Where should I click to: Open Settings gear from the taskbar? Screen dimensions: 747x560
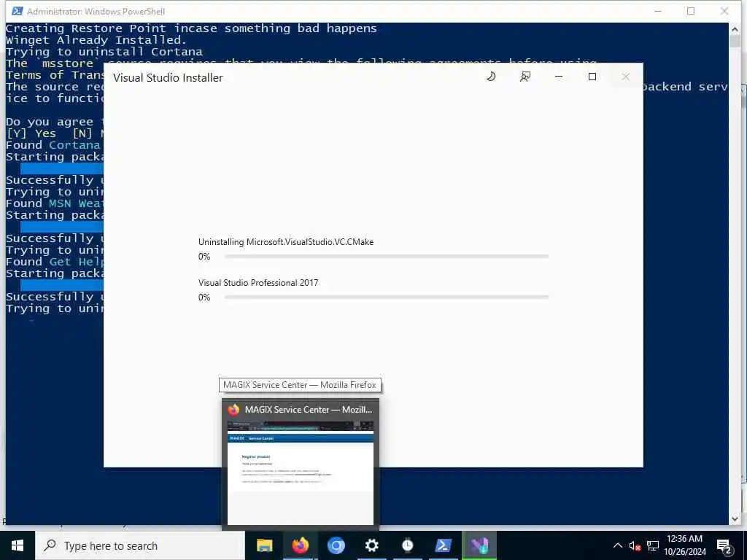(371, 545)
